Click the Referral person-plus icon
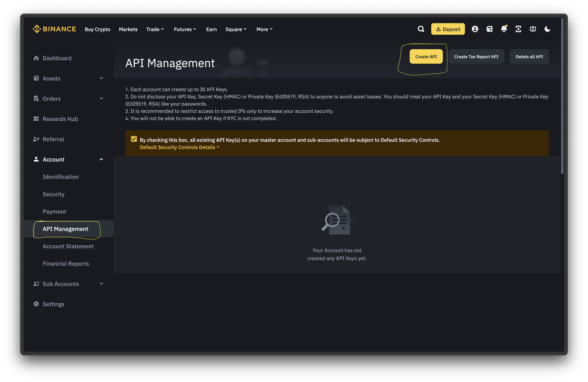 click(36, 139)
